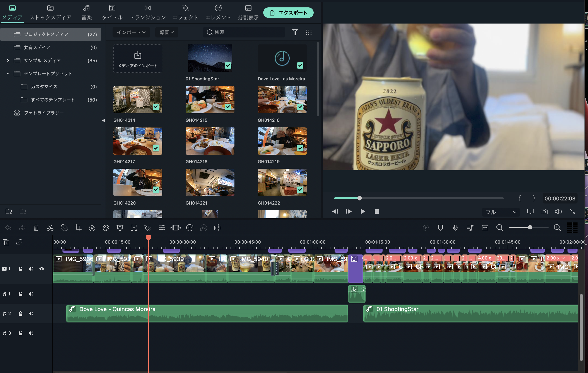Image resolution: width=588 pixels, height=373 pixels.
Task: Select the crop tool
Action: (78, 228)
